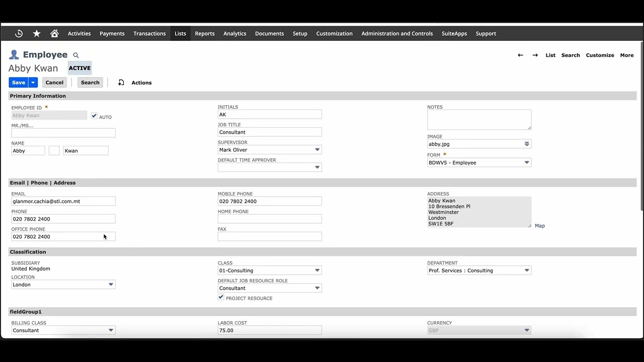The width and height of the screenshot is (644, 362).
Task: Open the Transactions menu
Action: 149,34
